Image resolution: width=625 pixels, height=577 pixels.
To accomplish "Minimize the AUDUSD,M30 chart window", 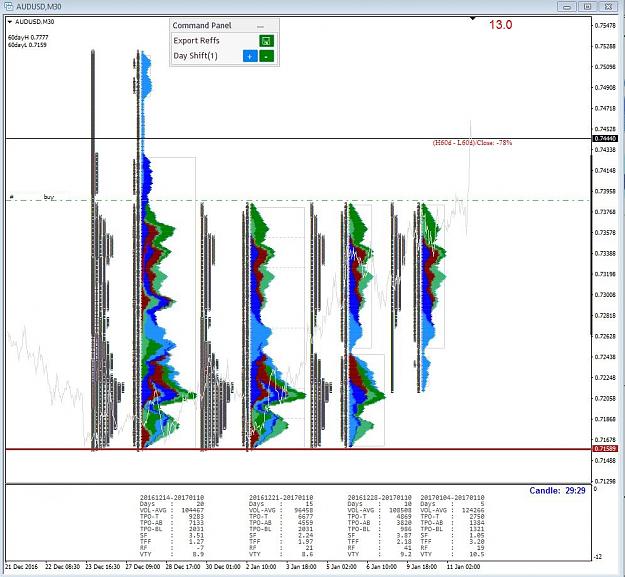I will click(x=567, y=6).
